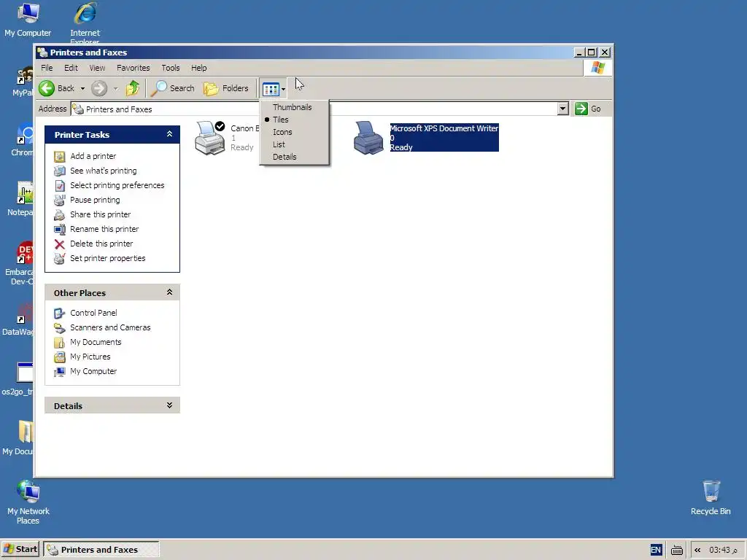Select the Tiles view option

coord(281,120)
